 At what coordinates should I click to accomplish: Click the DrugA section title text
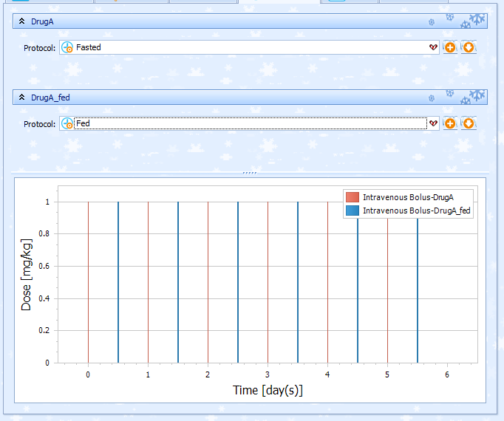click(x=42, y=21)
